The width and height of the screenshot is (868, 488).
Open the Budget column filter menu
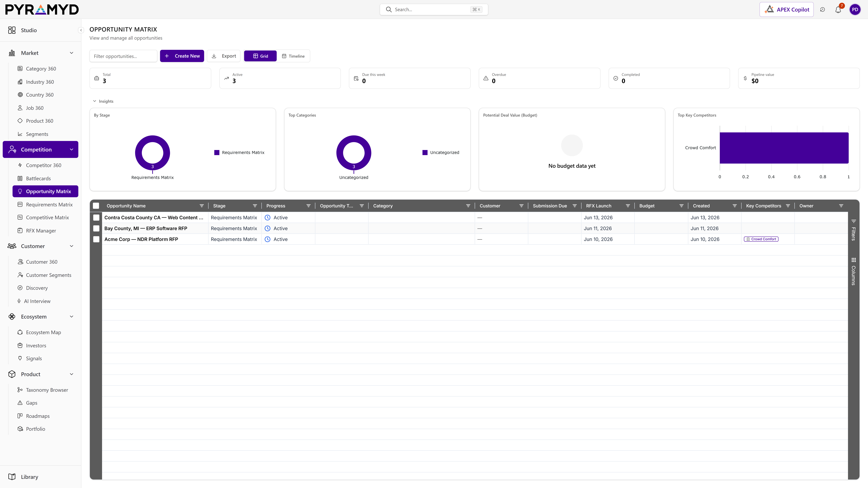pyautogui.click(x=681, y=206)
